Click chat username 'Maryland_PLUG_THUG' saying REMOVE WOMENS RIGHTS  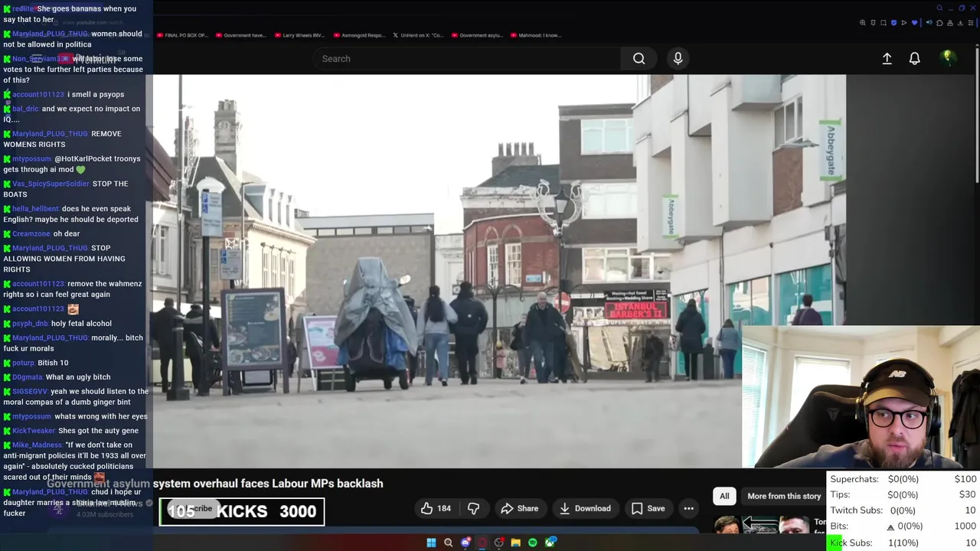pyautogui.click(x=50, y=134)
